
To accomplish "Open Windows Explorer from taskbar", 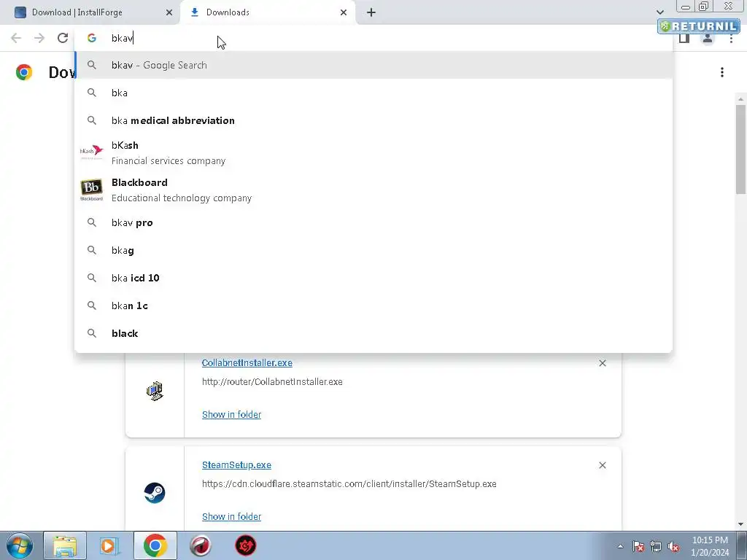I will (65, 545).
